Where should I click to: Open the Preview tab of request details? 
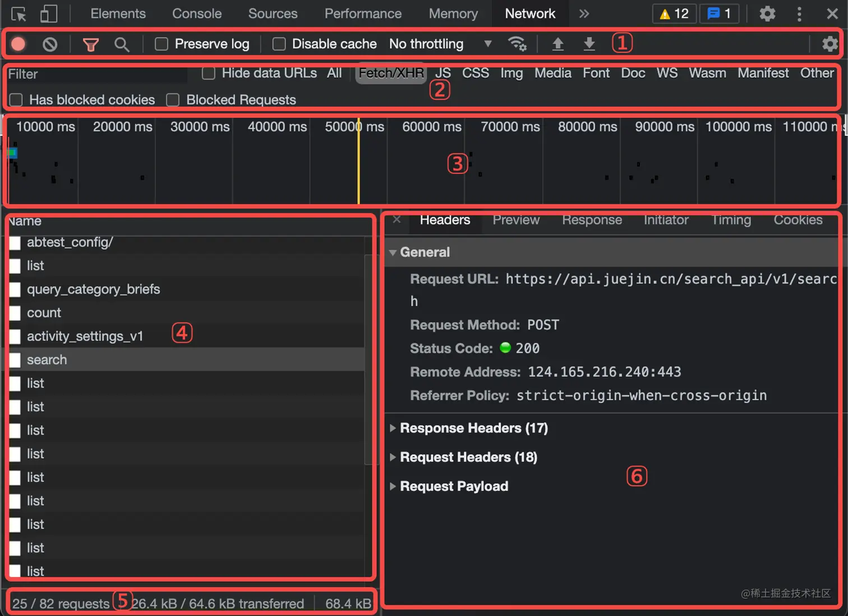click(516, 220)
